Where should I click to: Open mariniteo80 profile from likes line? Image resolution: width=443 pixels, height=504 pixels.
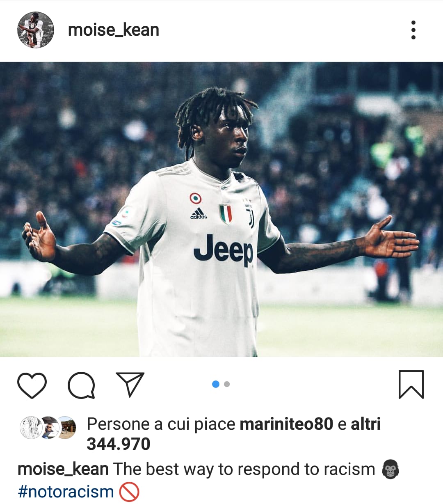pos(286,424)
